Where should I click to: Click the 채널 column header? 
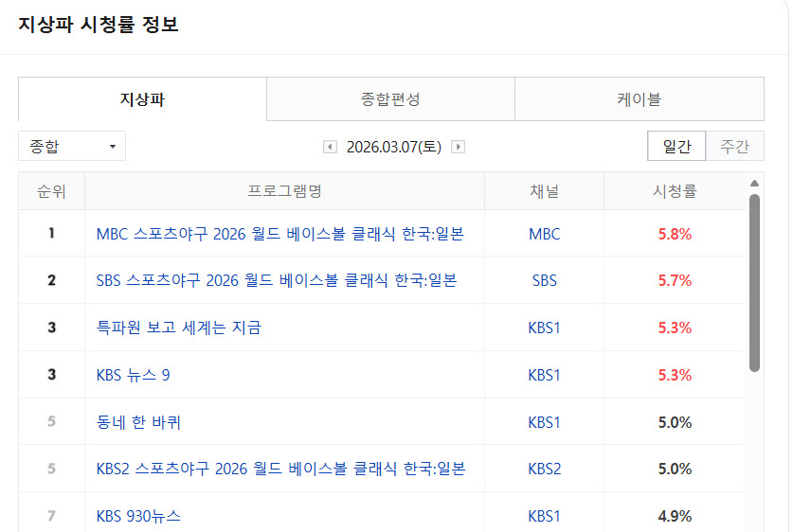tap(544, 191)
